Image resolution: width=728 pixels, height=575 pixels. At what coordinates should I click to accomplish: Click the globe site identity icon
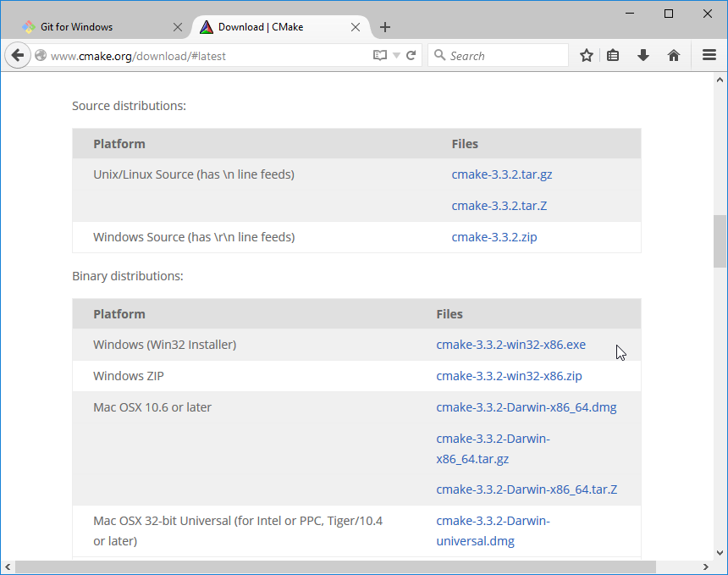pos(41,56)
